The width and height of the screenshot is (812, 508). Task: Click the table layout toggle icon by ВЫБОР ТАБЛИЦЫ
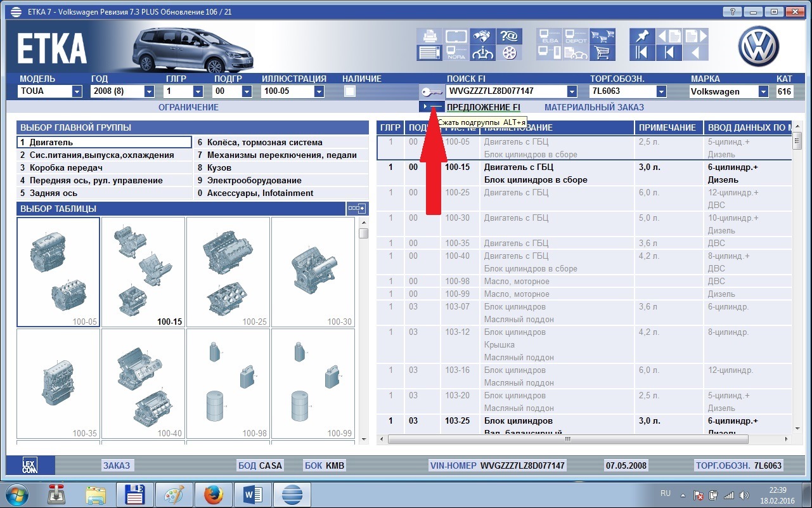point(357,209)
